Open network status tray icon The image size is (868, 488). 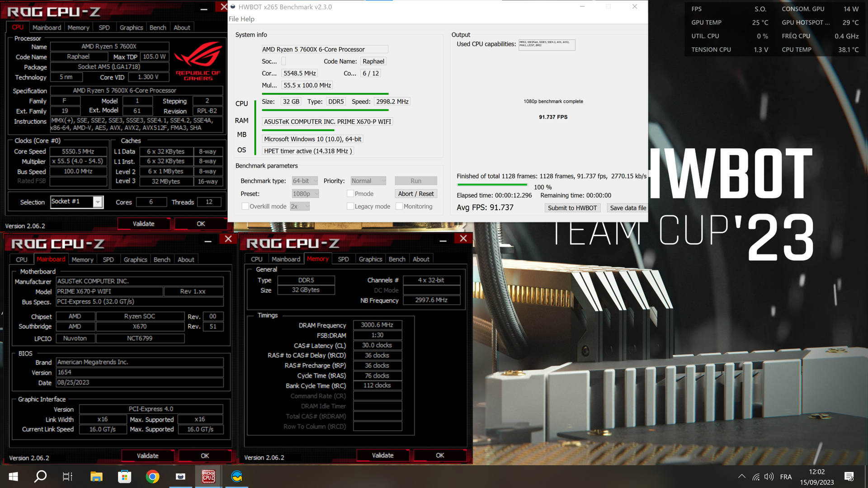coord(756,477)
